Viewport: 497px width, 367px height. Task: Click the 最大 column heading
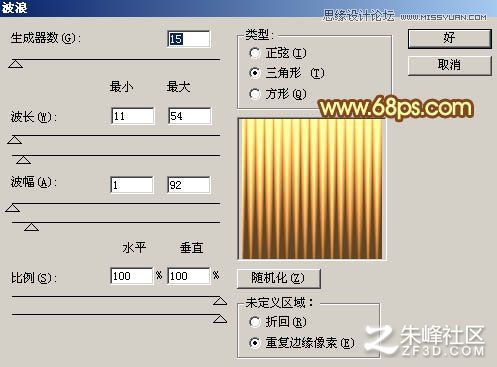click(178, 87)
